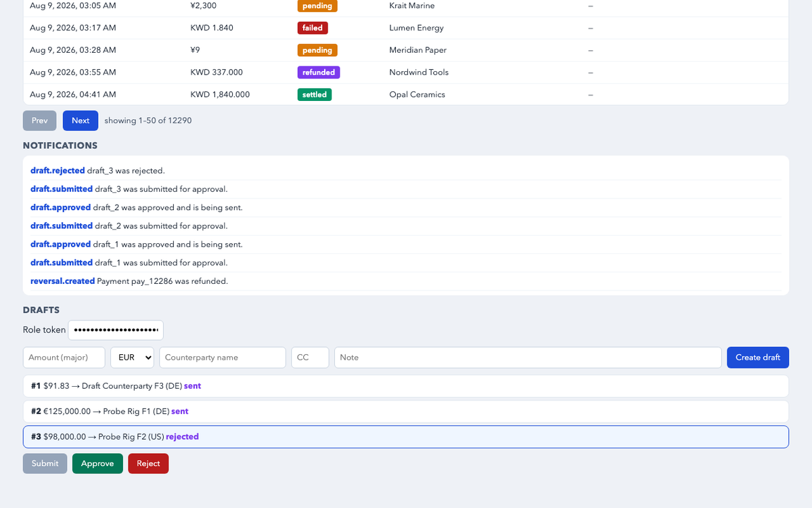
Task: Click the draft.submitted draft_2 notification
Action: coord(406,226)
